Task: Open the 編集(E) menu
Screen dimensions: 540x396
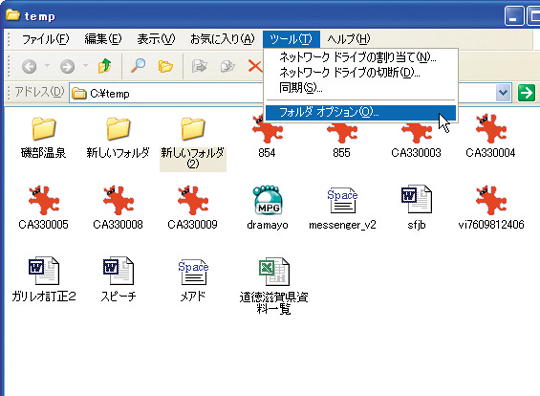Action: (103, 39)
